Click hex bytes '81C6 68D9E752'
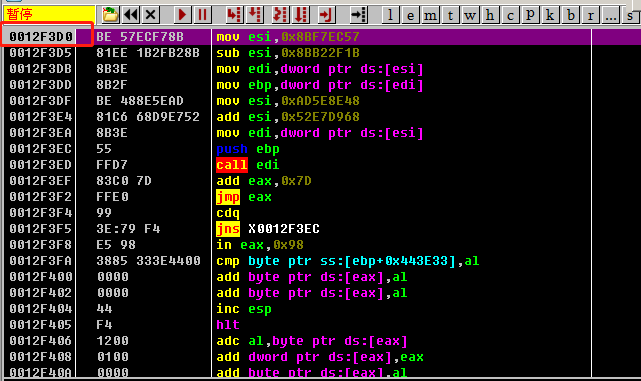This screenshot has width=641, height=381. [148, 117]
